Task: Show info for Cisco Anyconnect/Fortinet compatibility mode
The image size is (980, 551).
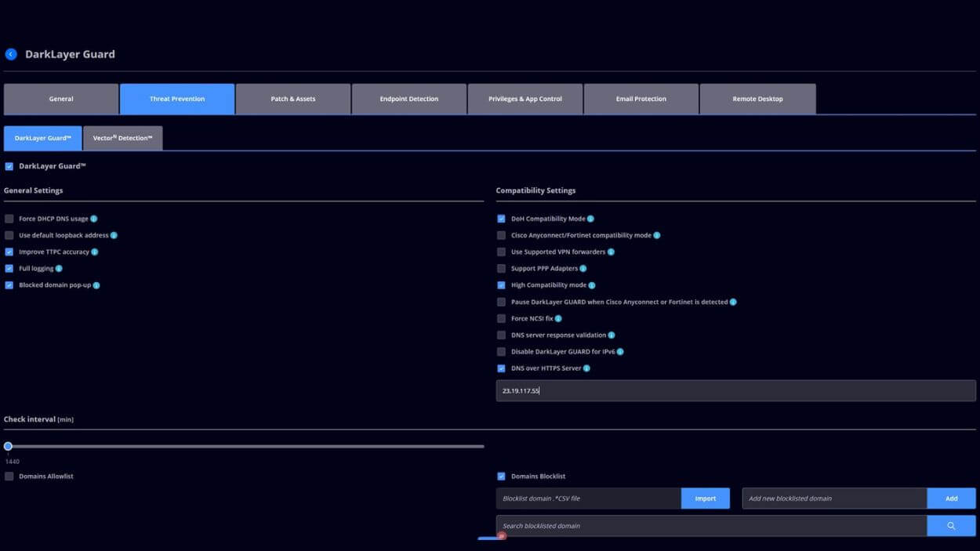Action: [657, 235]
